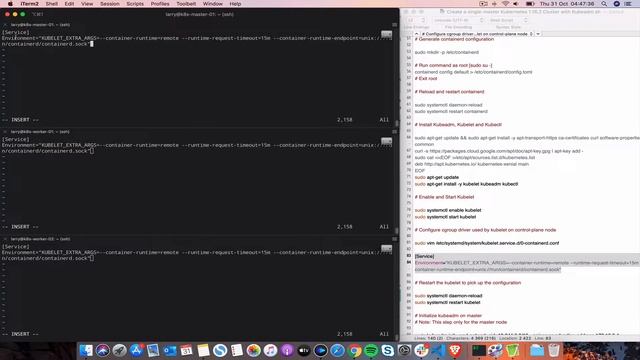Open the App Store dock icon
This screenshot has height=360, width=640.
[136, 350]
